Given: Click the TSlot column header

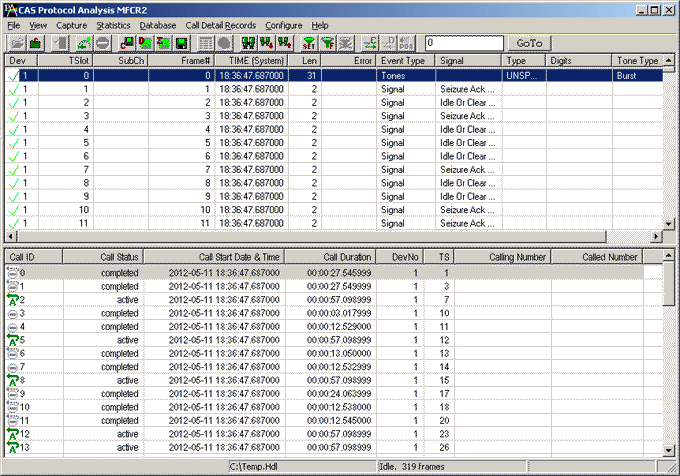Looking at the screenshot, I should point(65,61).
